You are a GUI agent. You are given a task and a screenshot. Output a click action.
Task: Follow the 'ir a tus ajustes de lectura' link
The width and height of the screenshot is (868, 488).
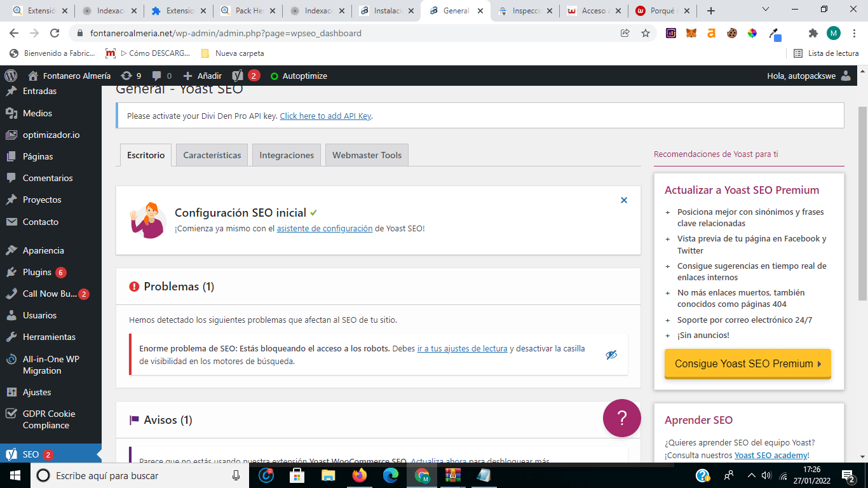coord(462,349)
